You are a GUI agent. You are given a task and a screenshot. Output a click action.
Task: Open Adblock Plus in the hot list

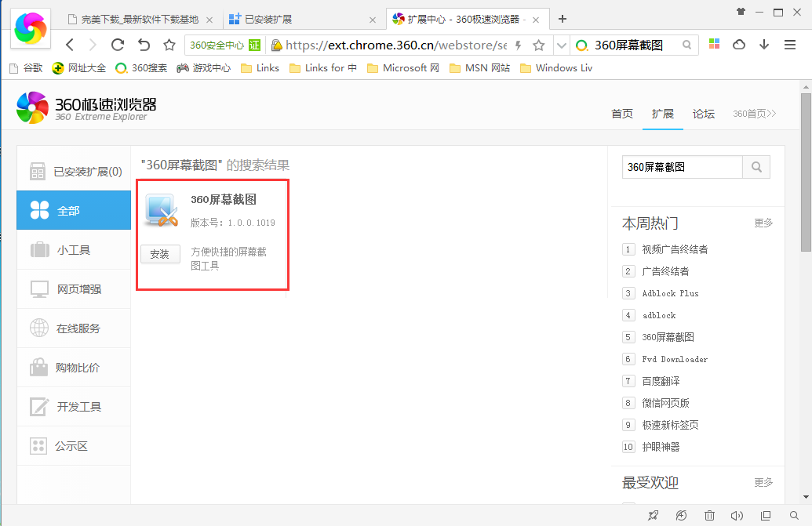point(670,293)
